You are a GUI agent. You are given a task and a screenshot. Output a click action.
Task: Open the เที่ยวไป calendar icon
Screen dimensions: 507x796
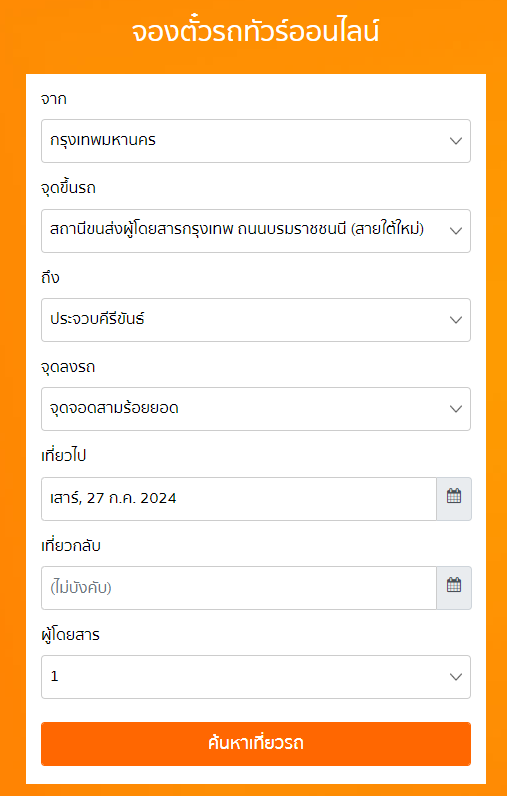[x=454, y=499]
